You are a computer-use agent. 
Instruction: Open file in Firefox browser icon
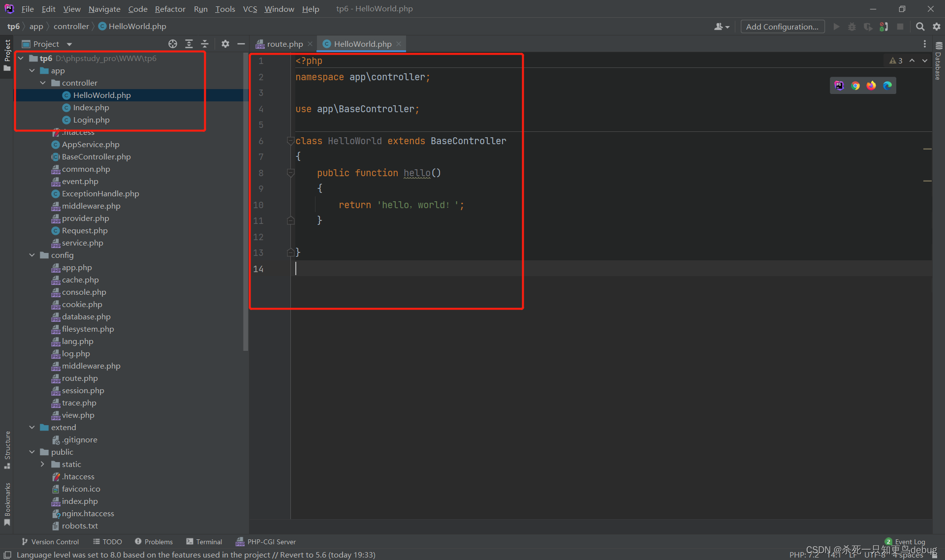(871, 86)
